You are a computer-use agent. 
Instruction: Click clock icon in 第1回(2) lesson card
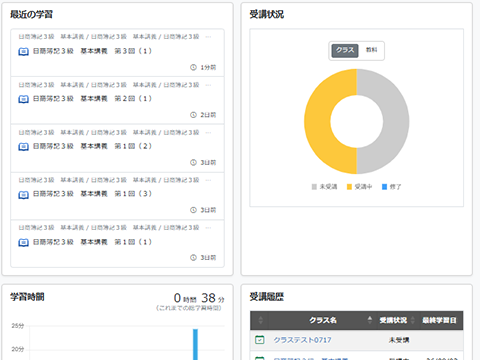tap(193, 162)
